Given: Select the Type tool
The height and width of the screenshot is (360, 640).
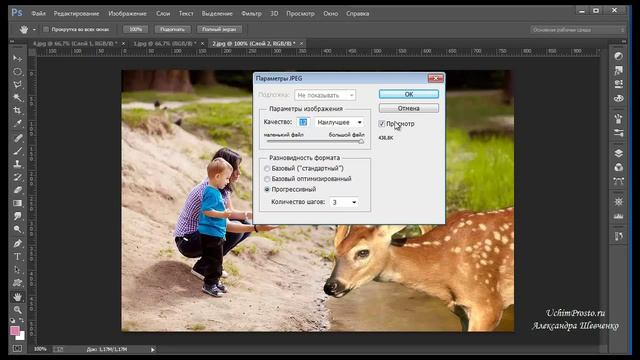Looking at the screenshot, I should [17, 257].
